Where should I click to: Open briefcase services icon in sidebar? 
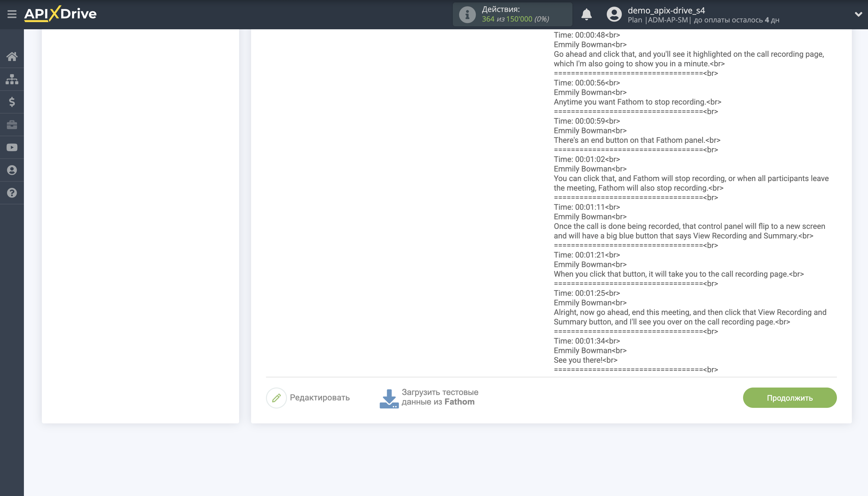pyautogui.click(x=12, y=125)
